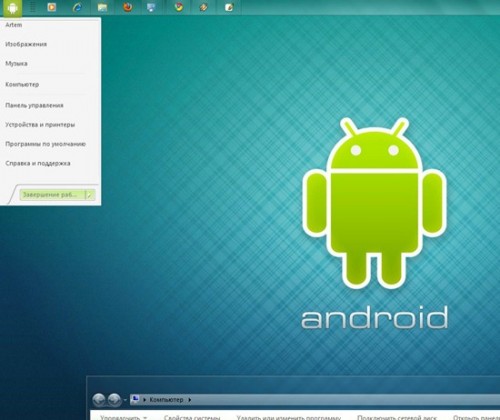Select Устройства и принтеры entry

click(x=40, y=125)
